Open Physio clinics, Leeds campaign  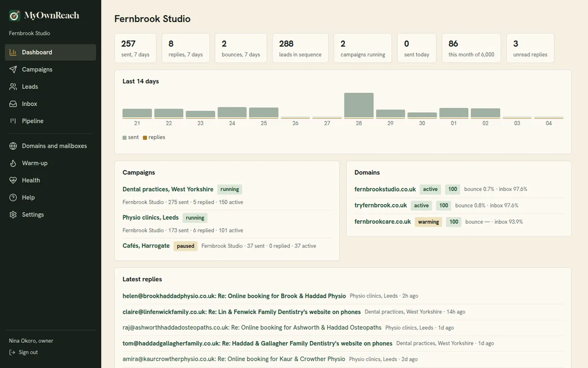(x=150, y=217)
